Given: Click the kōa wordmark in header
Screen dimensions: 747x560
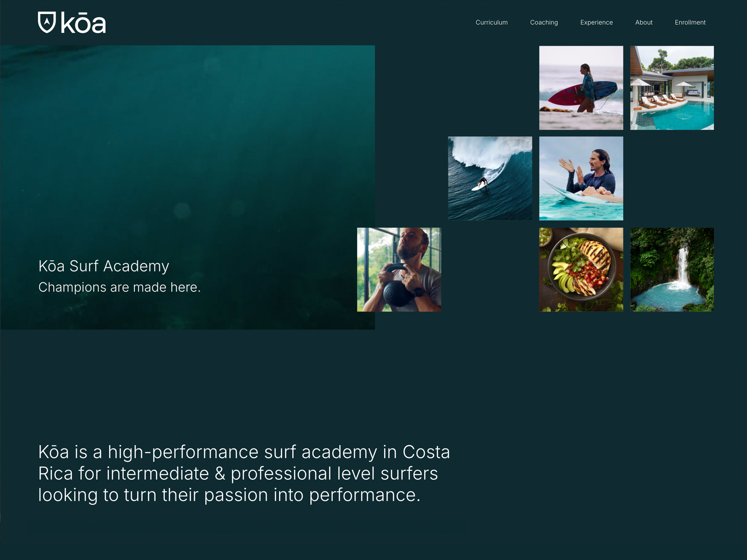Looking at the screenshot, I should click(84, 23).
